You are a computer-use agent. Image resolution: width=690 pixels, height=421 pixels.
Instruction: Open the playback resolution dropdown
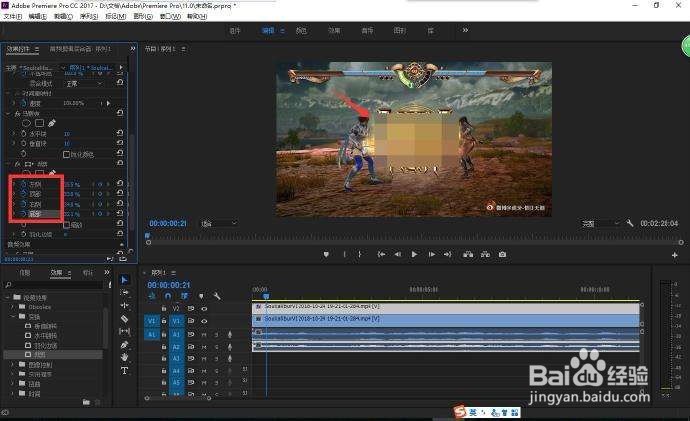(600, 223)
